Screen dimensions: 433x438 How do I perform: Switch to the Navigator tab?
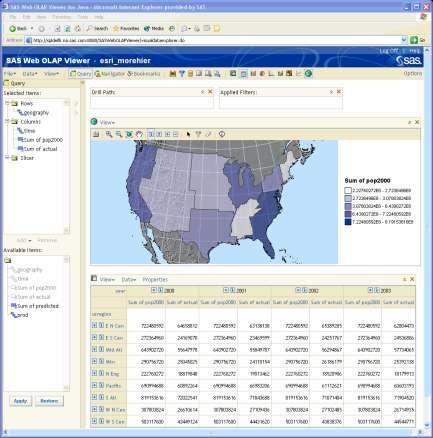click(x=110, y=74)
